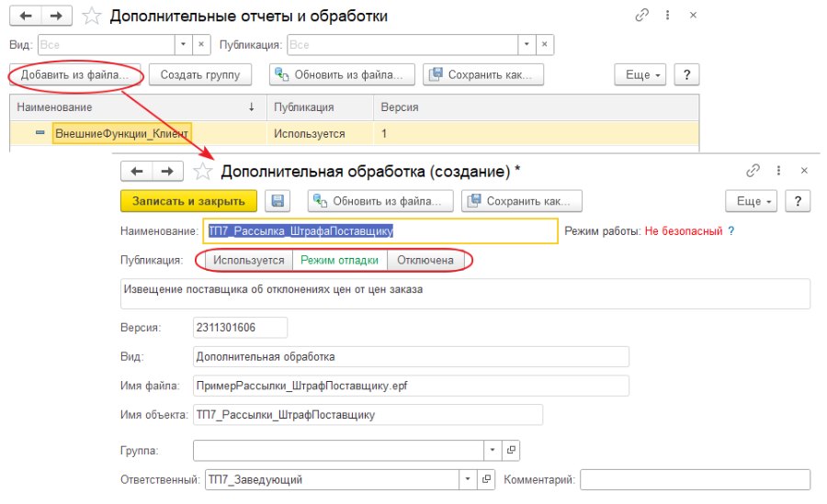Copy link to the Дополнительная обработка form
Screen dimensions: 827x504
(753, 170)
